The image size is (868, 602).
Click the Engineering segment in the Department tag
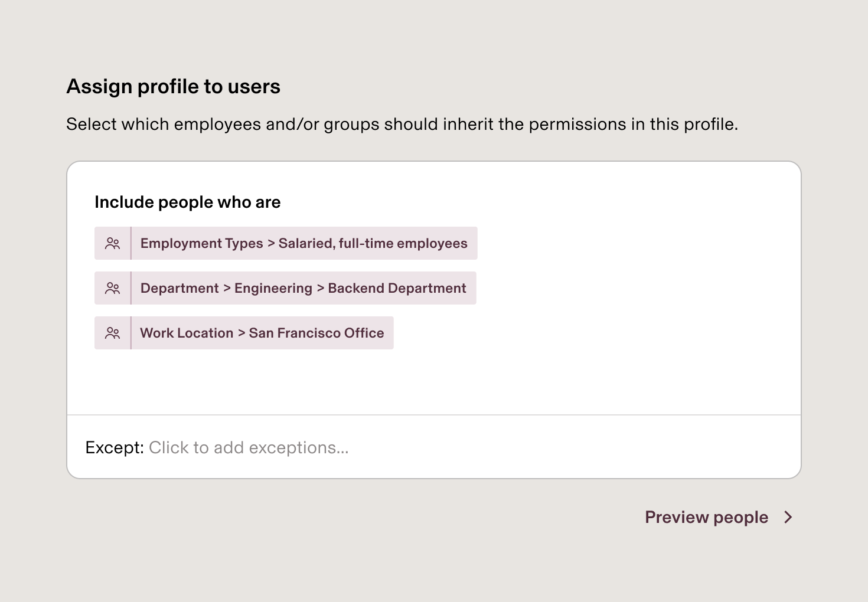273,288
